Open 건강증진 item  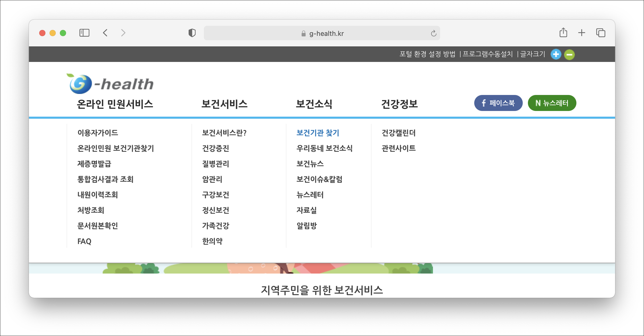pyautogui.click(x=216, y=148)
